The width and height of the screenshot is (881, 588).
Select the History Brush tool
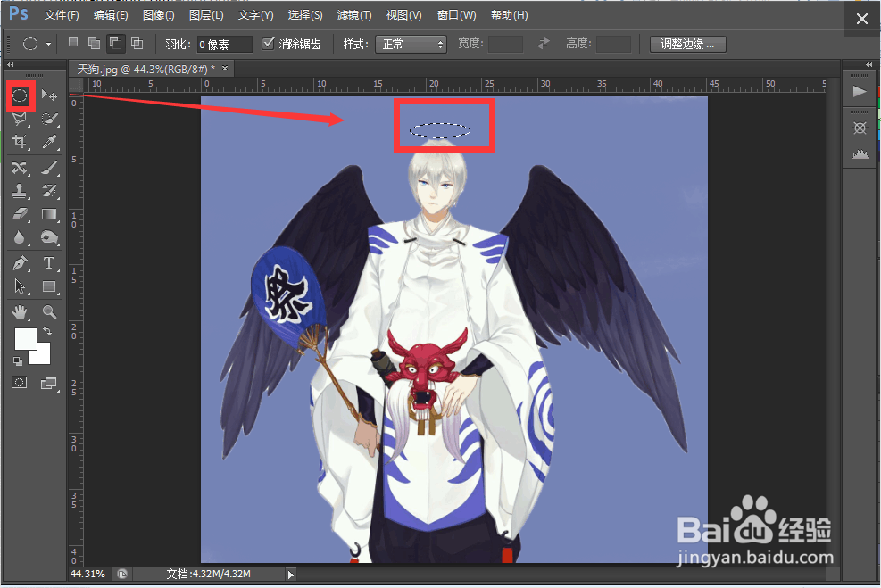(x=49, y=191)
